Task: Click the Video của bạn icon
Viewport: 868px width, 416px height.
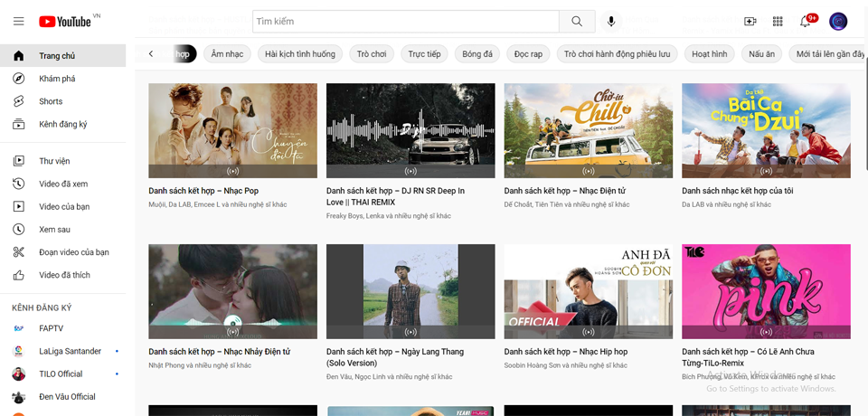Action: tap(19, 206)
